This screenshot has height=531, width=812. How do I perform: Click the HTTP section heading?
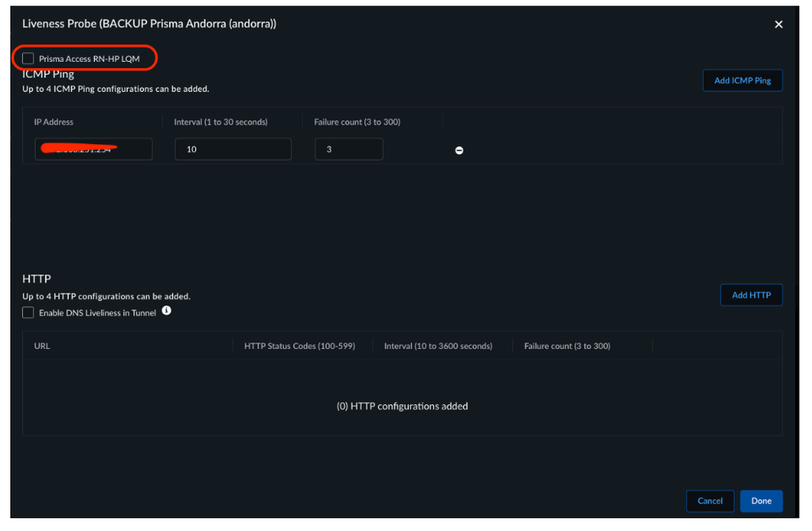37,279
